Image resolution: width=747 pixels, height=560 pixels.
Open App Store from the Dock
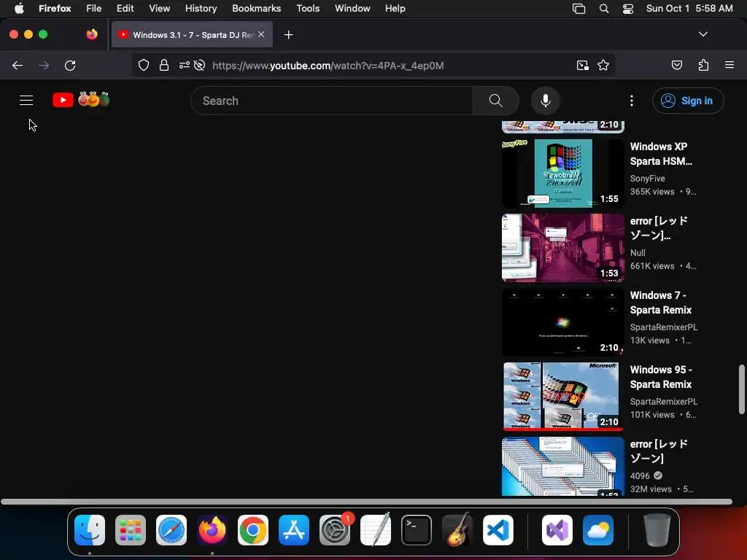click(294, 530)
